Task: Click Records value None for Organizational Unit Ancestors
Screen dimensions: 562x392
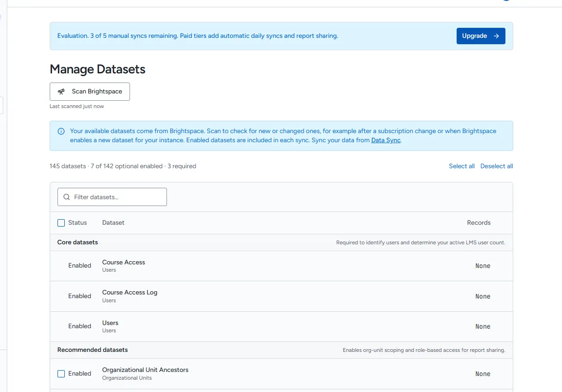Action: (483, 374)
